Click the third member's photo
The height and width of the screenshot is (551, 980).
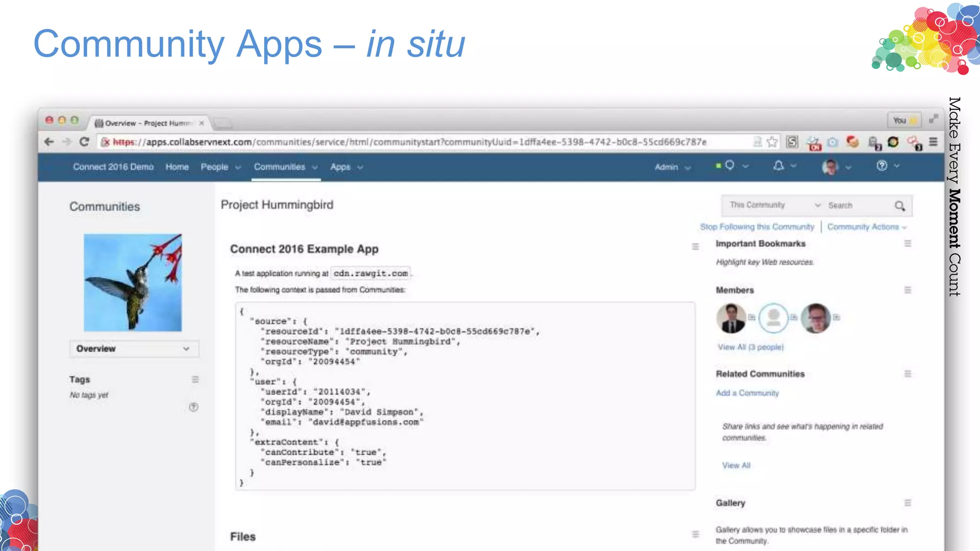click(x=815, y=318)
